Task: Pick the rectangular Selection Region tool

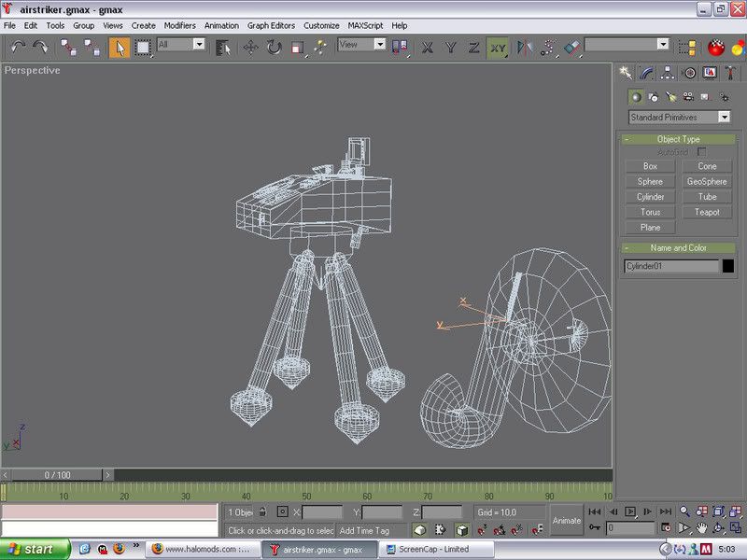Action: pyautogui.click(x=143, y=48)
